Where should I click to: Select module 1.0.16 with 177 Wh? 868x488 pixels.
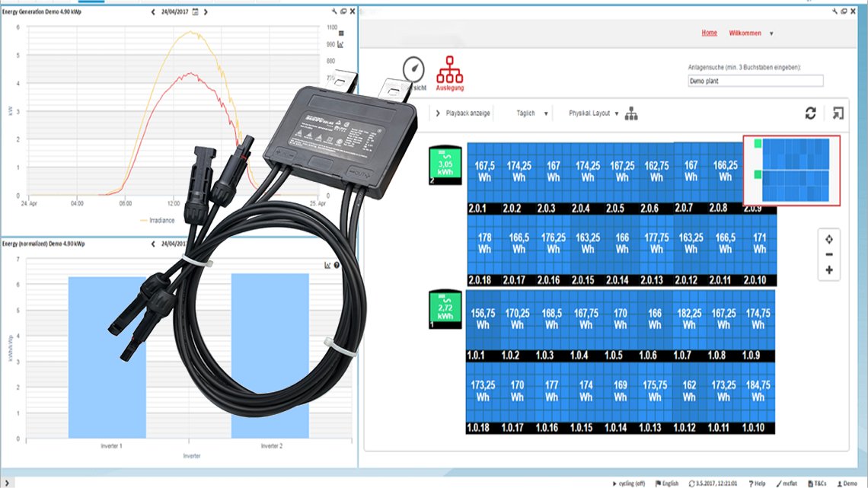pyautogui.click(x=551, y=398)
